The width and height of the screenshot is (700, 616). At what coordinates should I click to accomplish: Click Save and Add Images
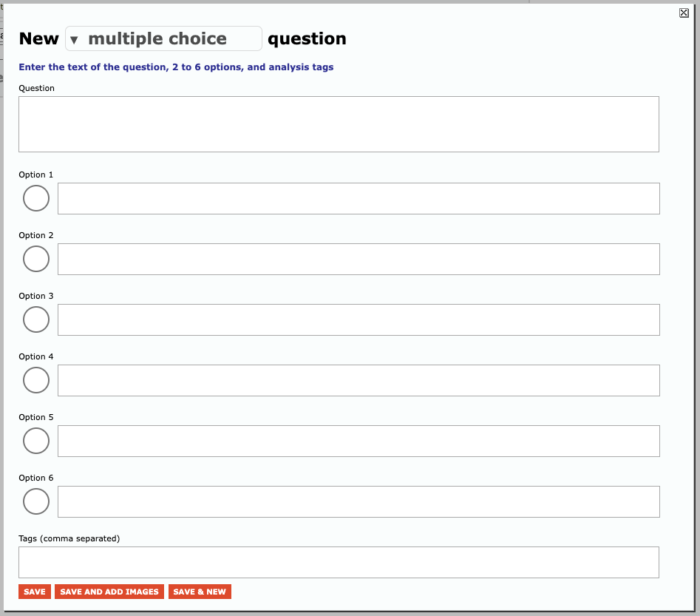(x=109, y=592)
